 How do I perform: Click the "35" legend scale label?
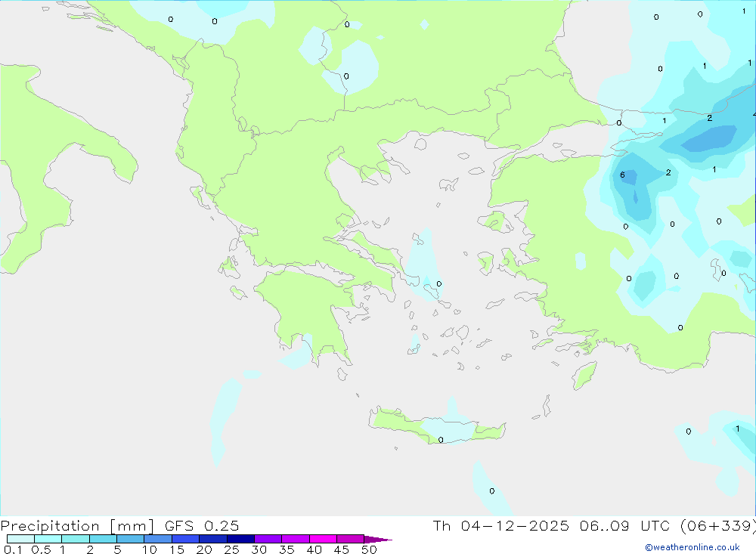point(287,549)
